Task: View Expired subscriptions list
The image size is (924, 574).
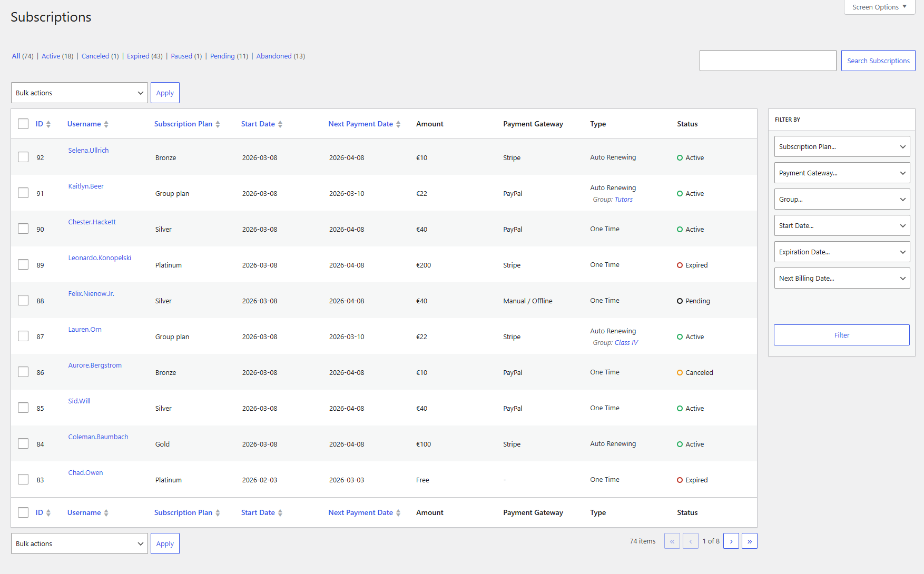Action: pos(139,56)
